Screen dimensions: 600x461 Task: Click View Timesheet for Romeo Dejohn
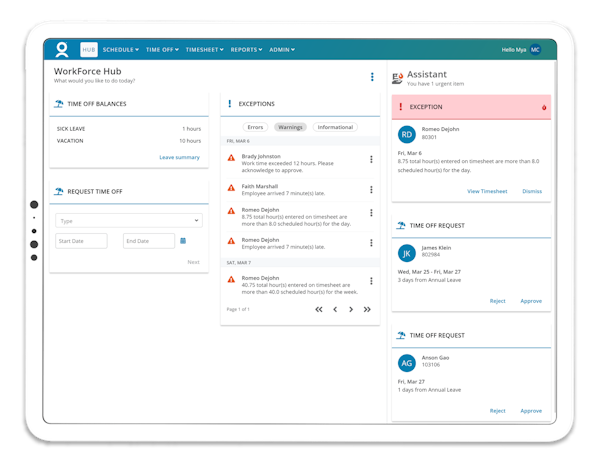[x=487, y=191]
